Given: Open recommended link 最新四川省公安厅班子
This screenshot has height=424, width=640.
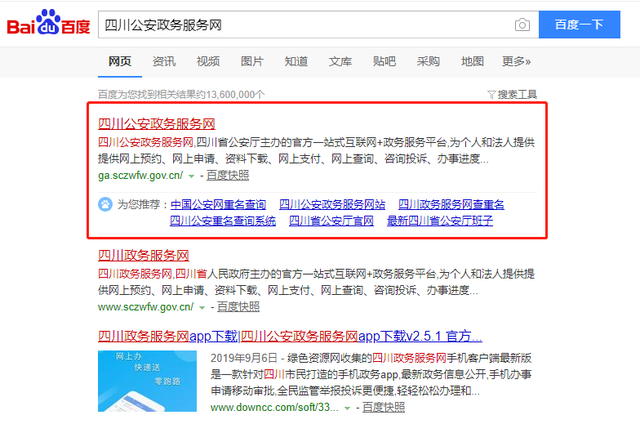Looking at the screenshot, I should click(440, 221).
